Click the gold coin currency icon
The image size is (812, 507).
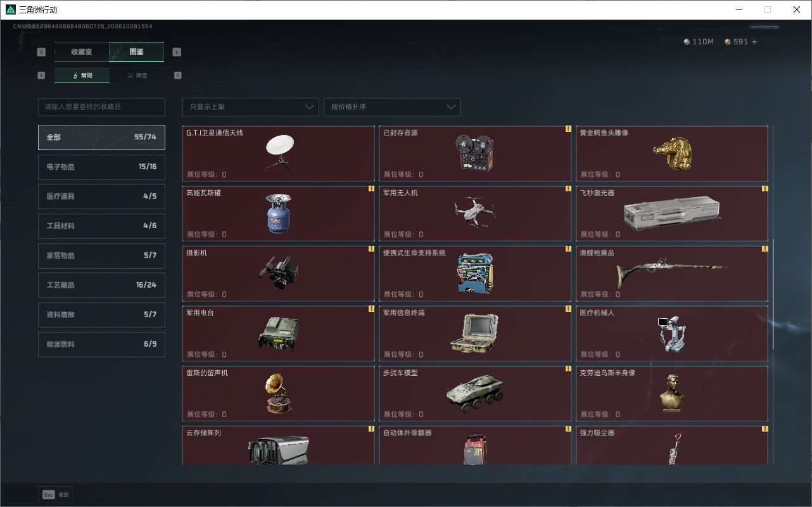tap(728, 42)
